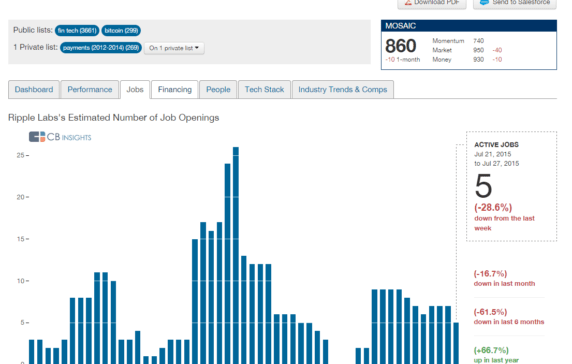This screenshot has height=364, width=572.
Task: Open payments (2012-2014) private list tag
Action: [101, 48]
